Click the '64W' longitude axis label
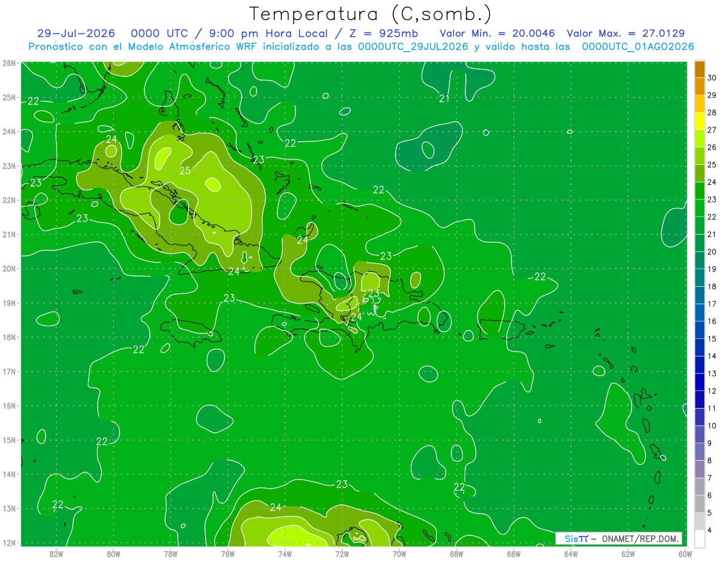 click(571, 553)
